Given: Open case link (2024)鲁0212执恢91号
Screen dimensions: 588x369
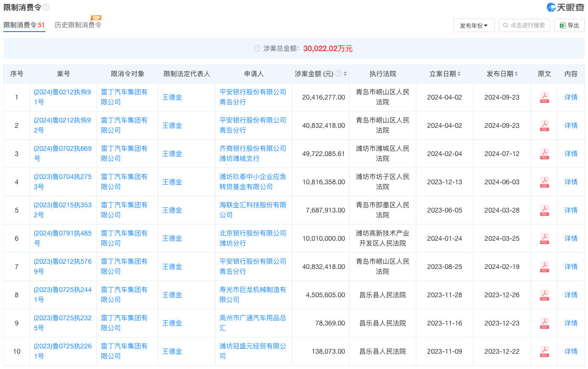Looking at the screenshot, I should pos(62,97).
